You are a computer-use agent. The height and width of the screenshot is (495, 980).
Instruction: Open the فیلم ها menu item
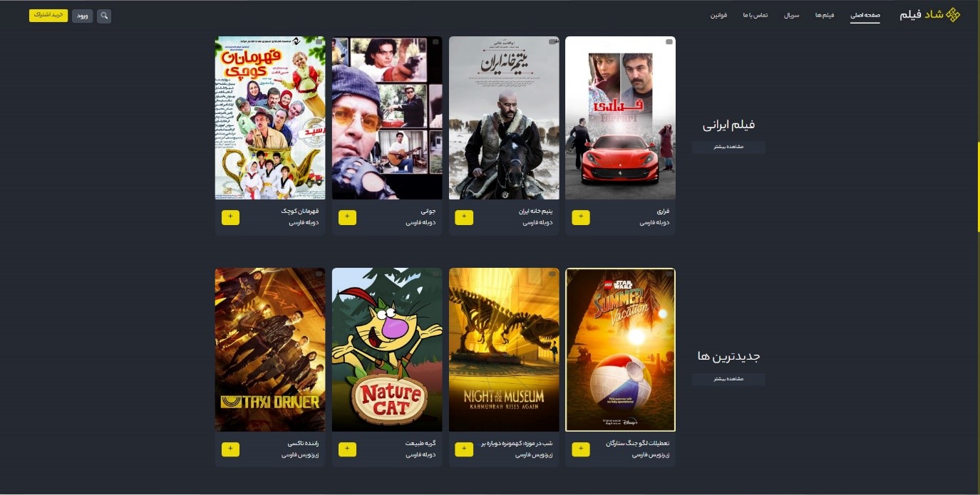point(825,15)
